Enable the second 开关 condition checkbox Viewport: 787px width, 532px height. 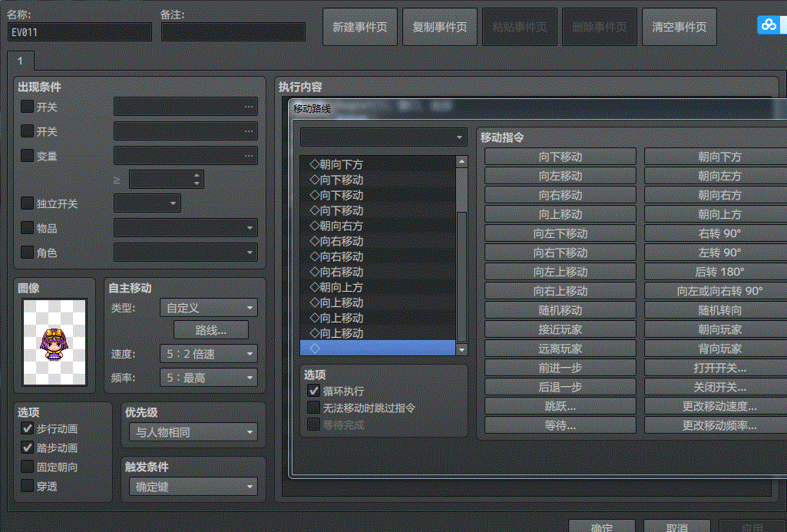pos(27,131)
